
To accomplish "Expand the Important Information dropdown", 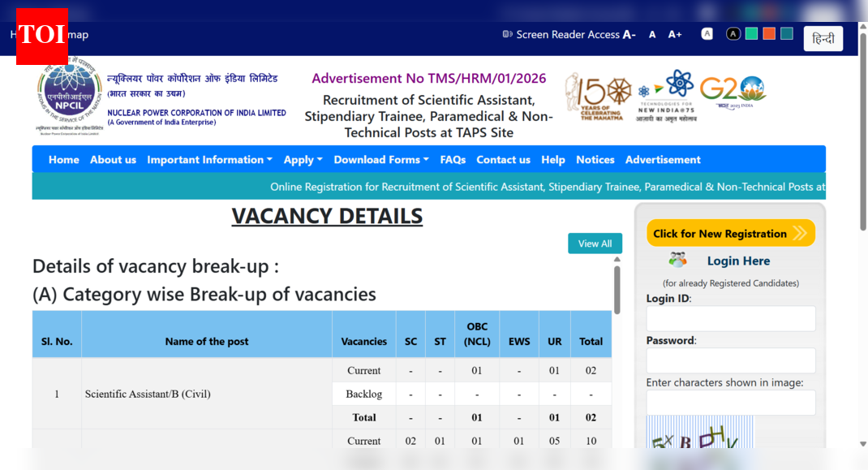I will click(x=209, y=160).
